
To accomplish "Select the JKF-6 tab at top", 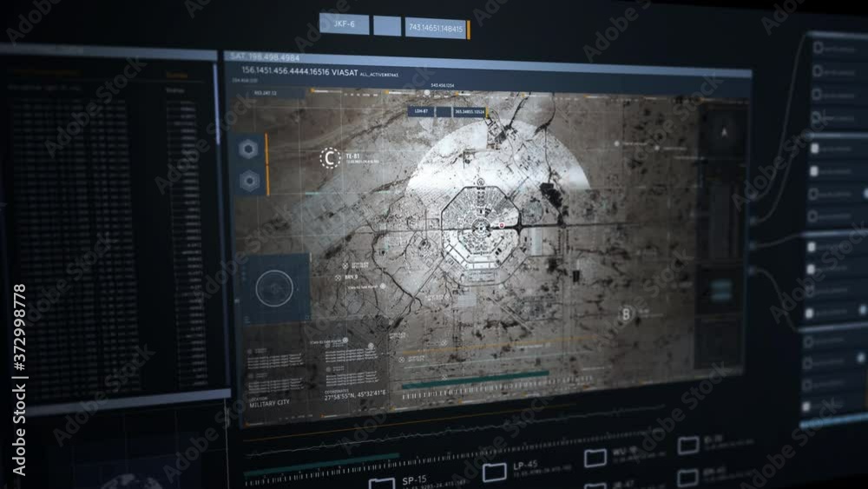I will 344,24.
